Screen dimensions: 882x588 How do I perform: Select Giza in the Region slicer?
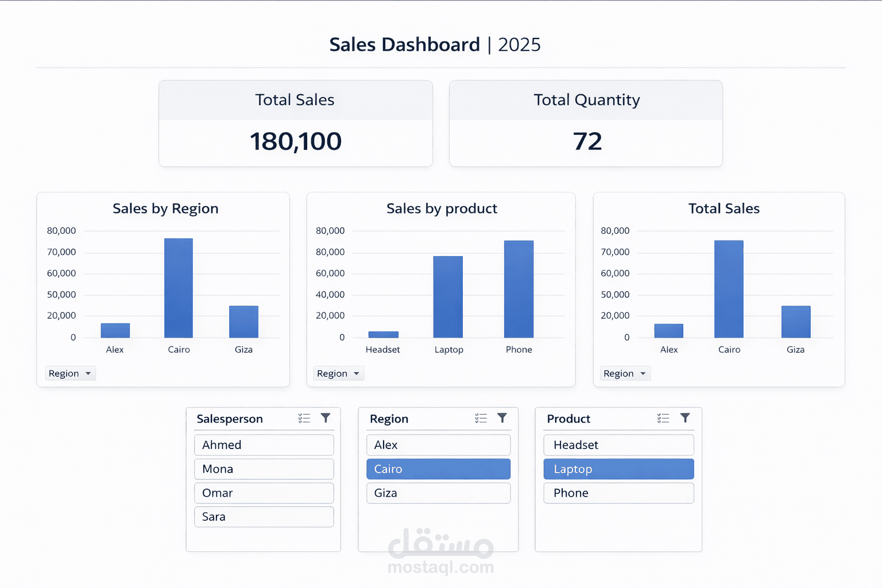(x=438, y=493)
